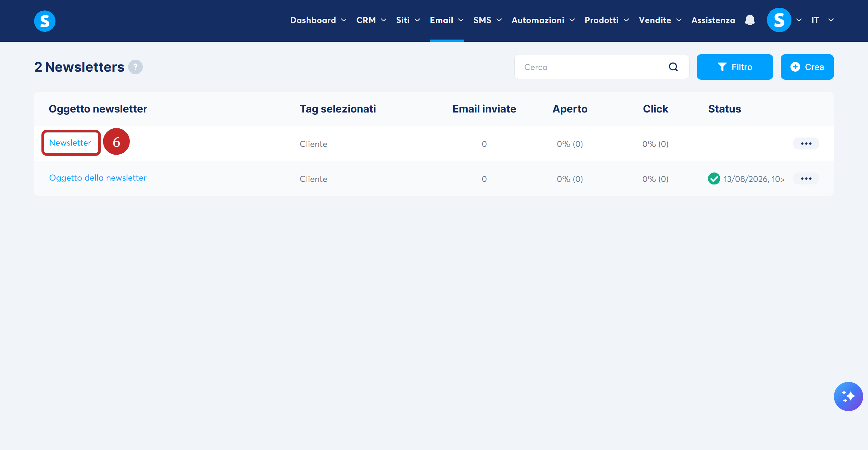Click the search magnifier icon
The height and width of the screenshot is (450, 868).
coord(673,67)
